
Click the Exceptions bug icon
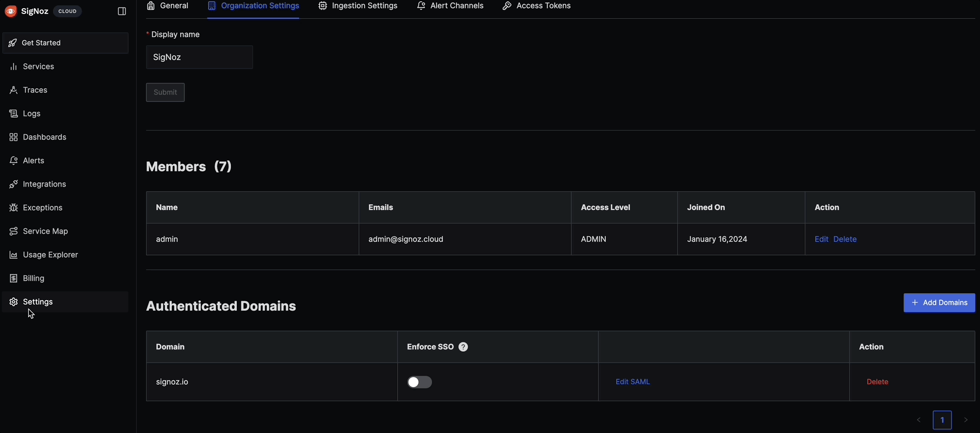point(14,208)
